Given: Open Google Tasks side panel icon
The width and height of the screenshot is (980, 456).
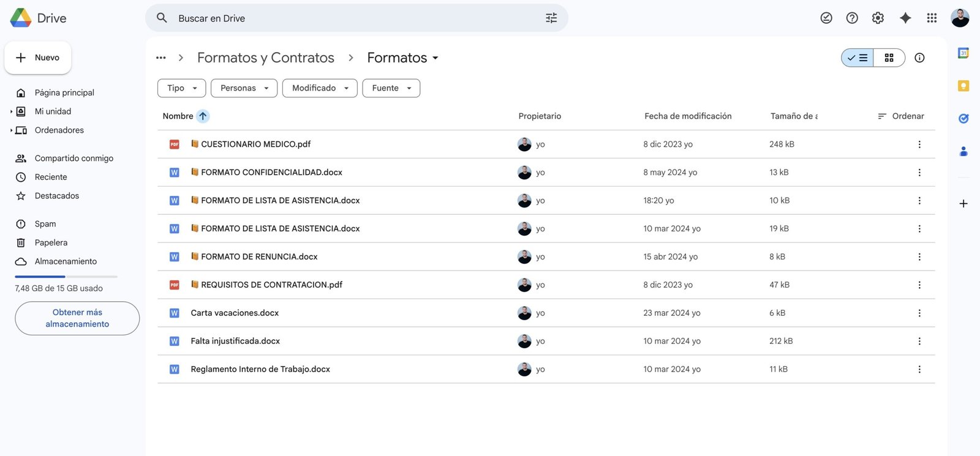Looking at the screenshot, I should 963,118.
